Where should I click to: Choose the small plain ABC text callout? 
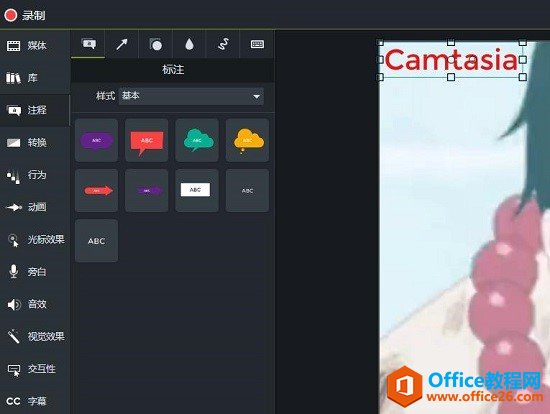point(248,191)
